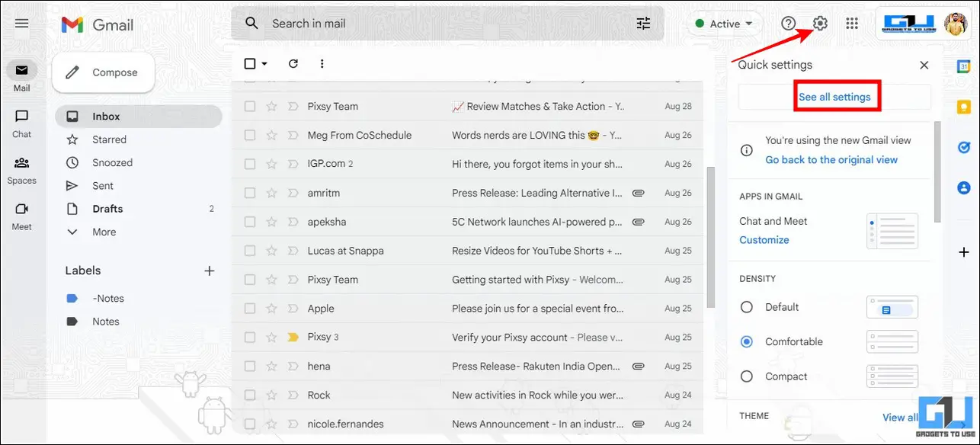Select the hena email checkbox
Image resolution: width=980 pixels, height=445 pixels.
tap(250, 367)
